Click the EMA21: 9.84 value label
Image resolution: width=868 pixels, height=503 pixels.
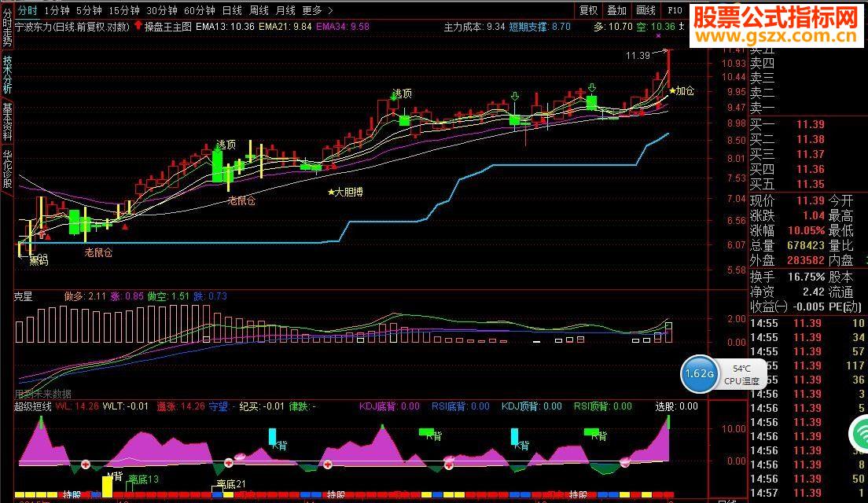(285, 26)
